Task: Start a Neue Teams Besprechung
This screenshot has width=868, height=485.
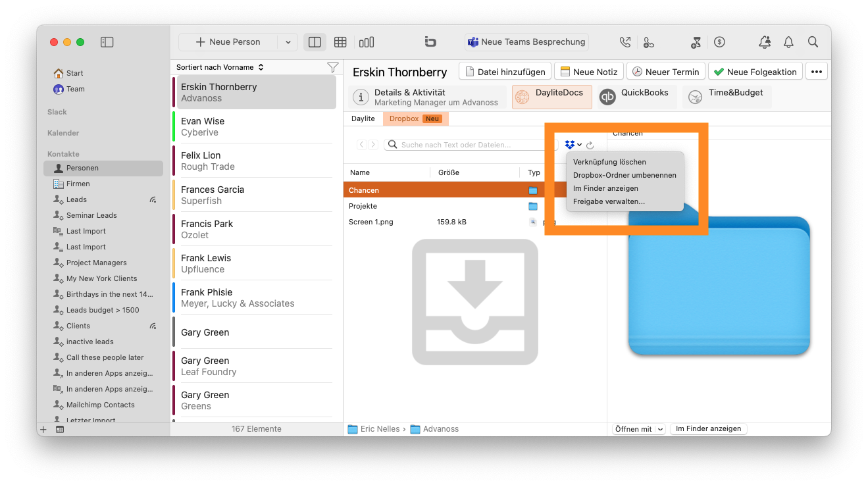Action: coord(526,42)
